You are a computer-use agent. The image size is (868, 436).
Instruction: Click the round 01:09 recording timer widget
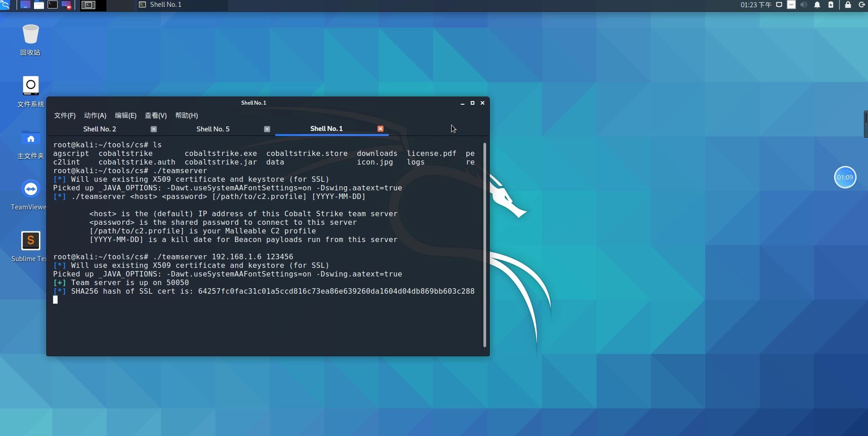(845, 177)
